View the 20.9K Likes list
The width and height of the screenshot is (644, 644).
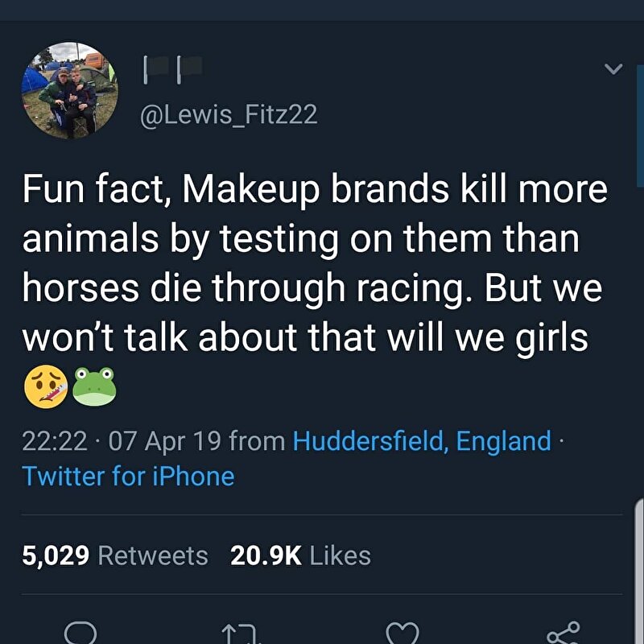tap(300, 555)
